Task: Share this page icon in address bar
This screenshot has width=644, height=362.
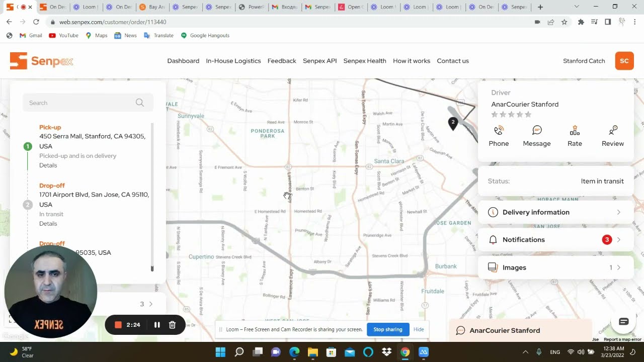Action: point(551,22)
